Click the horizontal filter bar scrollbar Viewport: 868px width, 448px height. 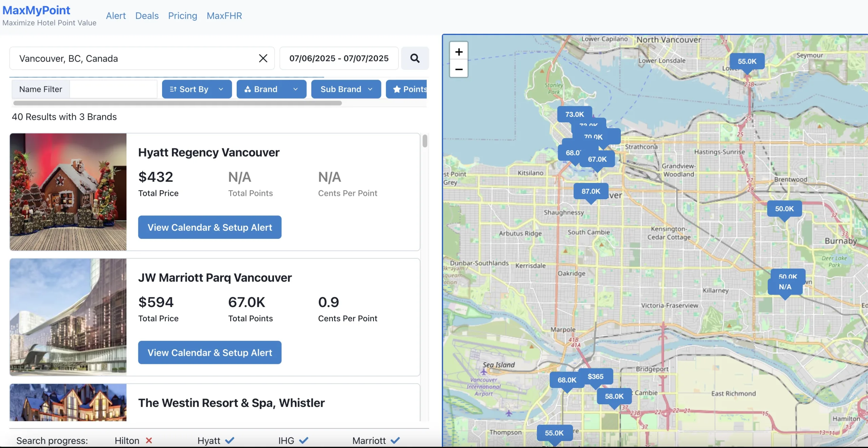(x=177, y=103)
